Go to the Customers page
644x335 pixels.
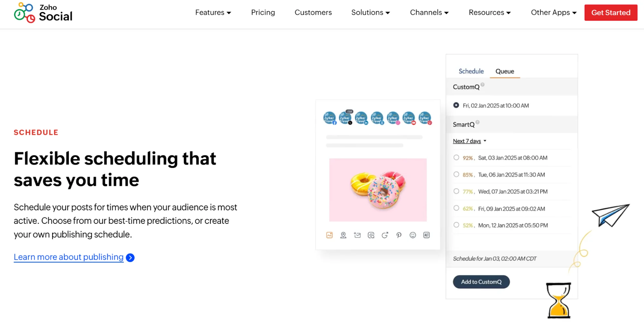(x=313, y=13)
